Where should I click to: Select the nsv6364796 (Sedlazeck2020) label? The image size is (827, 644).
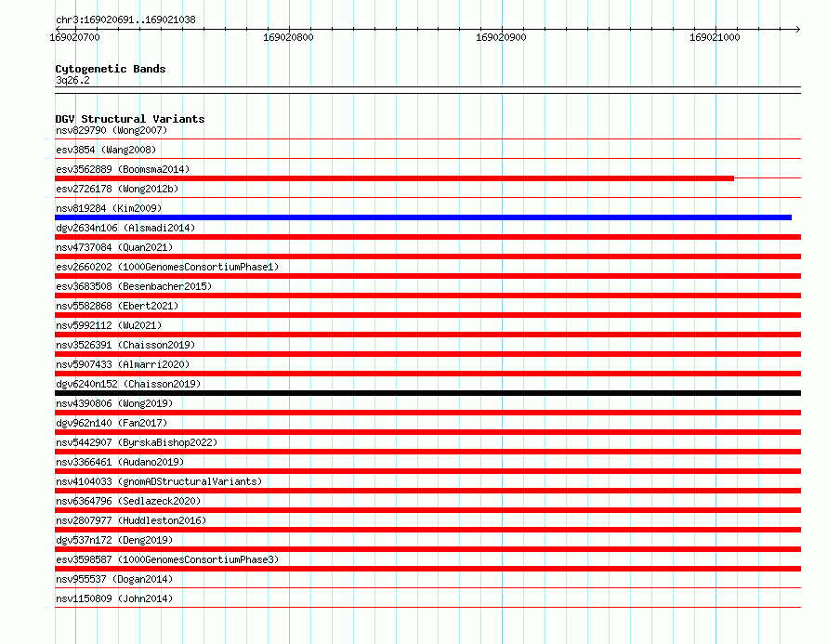pos(128,501)
